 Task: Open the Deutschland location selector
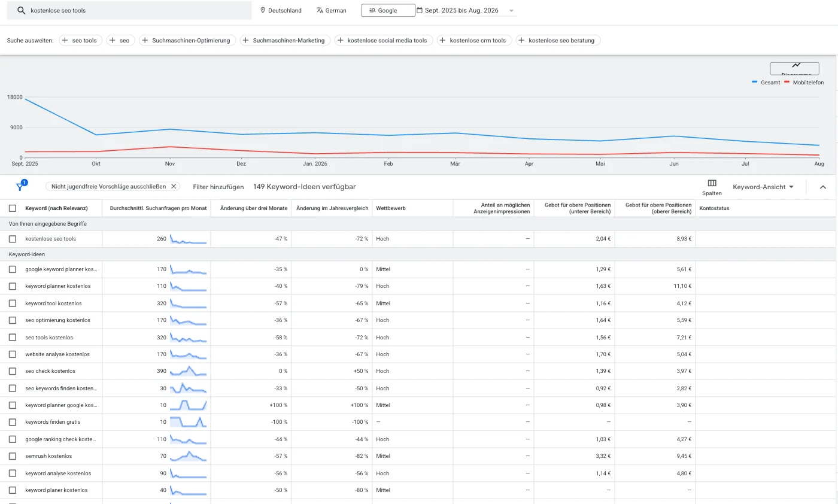(281, 10)
